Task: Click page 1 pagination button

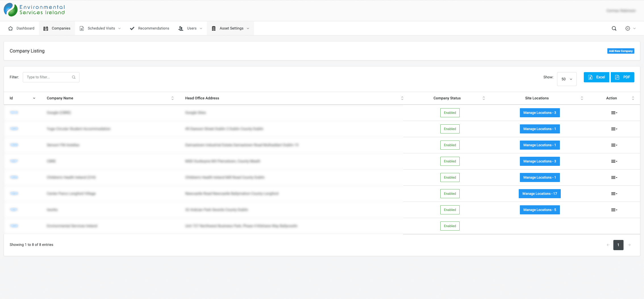Action: coord(618,245)
